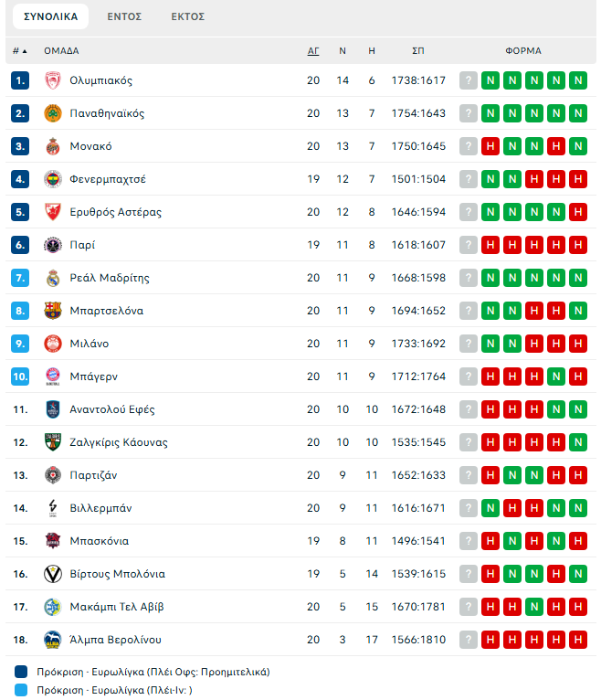Open the Μονακό team link
Viewport: 601px width, 700px height.
90,146
